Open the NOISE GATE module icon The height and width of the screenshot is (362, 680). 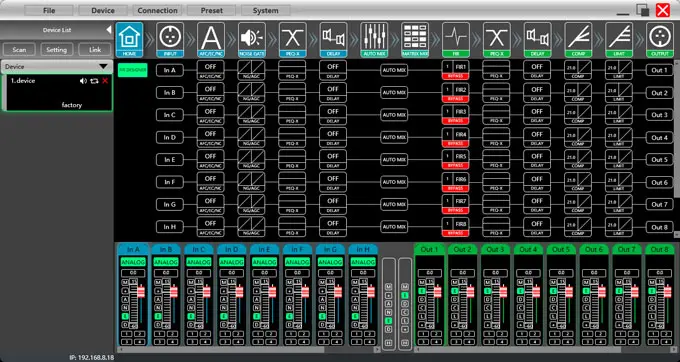tap(252, 39)
